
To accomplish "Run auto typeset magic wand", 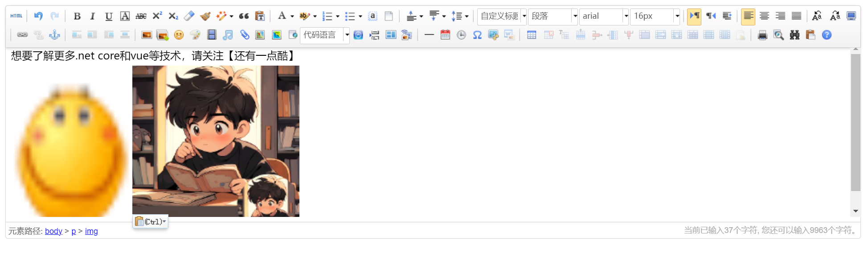I will 221,16.
